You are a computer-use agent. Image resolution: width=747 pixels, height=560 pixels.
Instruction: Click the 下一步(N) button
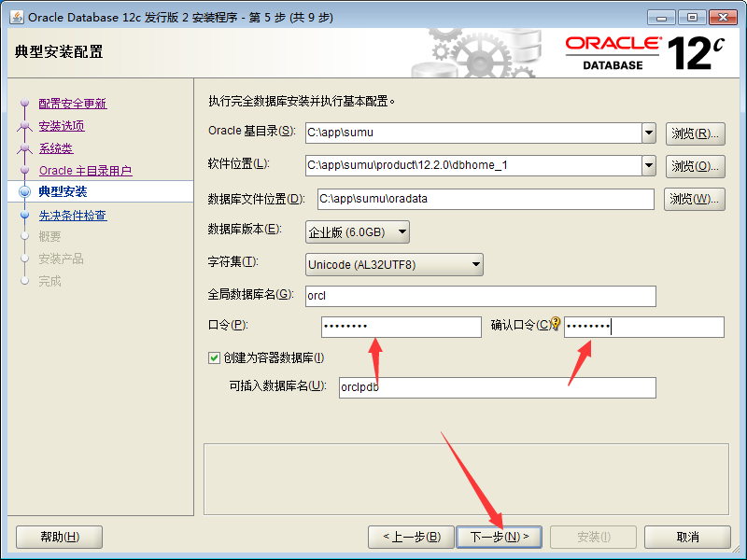500,537
